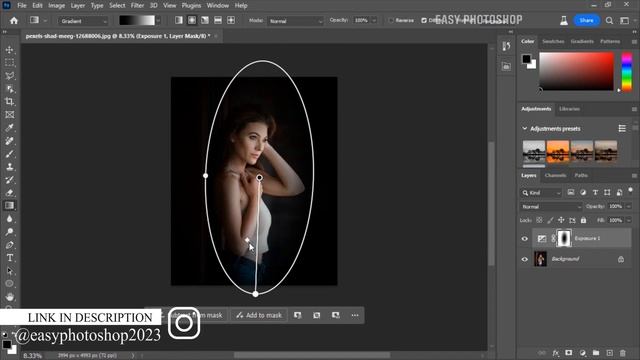Open the Select menu
Image resolution: width=640 pixels, height=360 pixels.
(117, 5)
